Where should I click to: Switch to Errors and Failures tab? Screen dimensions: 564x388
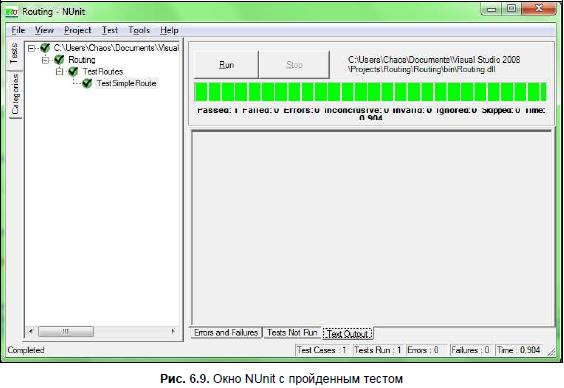click(x=226, y=333)
